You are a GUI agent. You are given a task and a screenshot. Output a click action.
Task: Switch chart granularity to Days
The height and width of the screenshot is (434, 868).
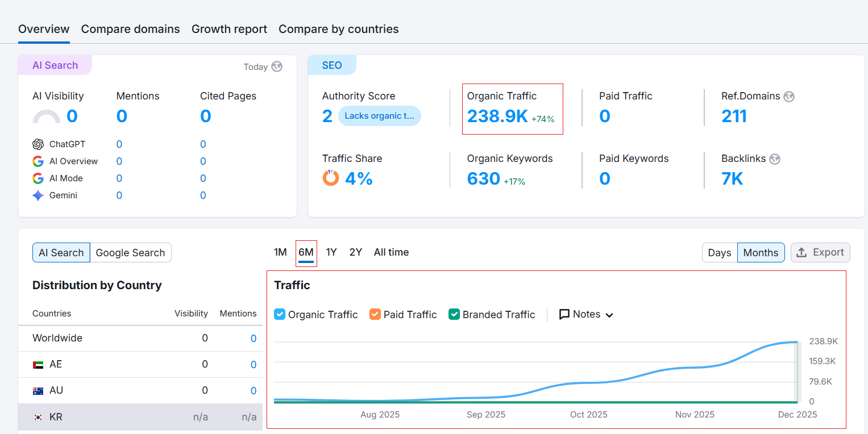point(719,253)
